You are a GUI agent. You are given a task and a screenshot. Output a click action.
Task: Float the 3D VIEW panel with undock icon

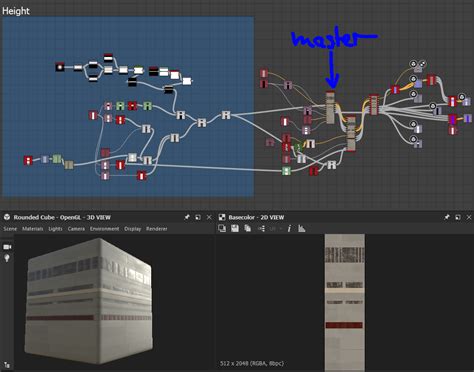tap(198, 217)
